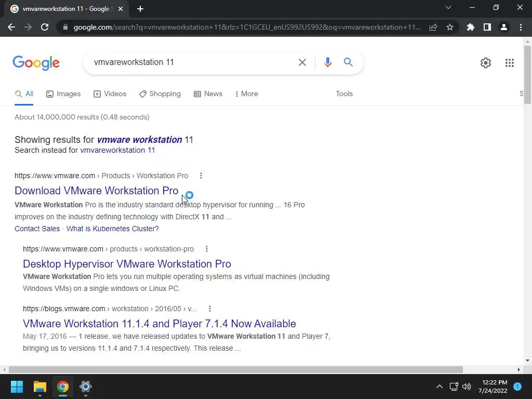532x399 pixels.
Task: Show hidden system tray icons
Action: coord(439,387)
